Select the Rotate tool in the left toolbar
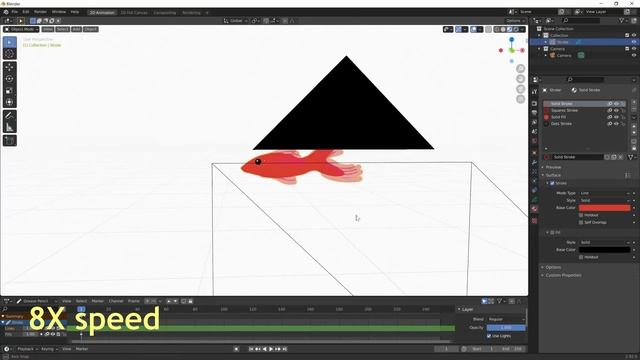 [x=9, y=79]
